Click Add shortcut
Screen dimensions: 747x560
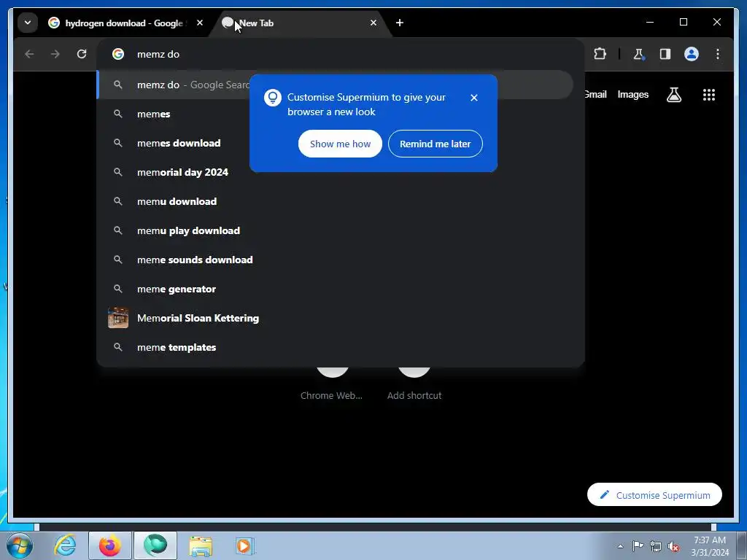[414, 384]
